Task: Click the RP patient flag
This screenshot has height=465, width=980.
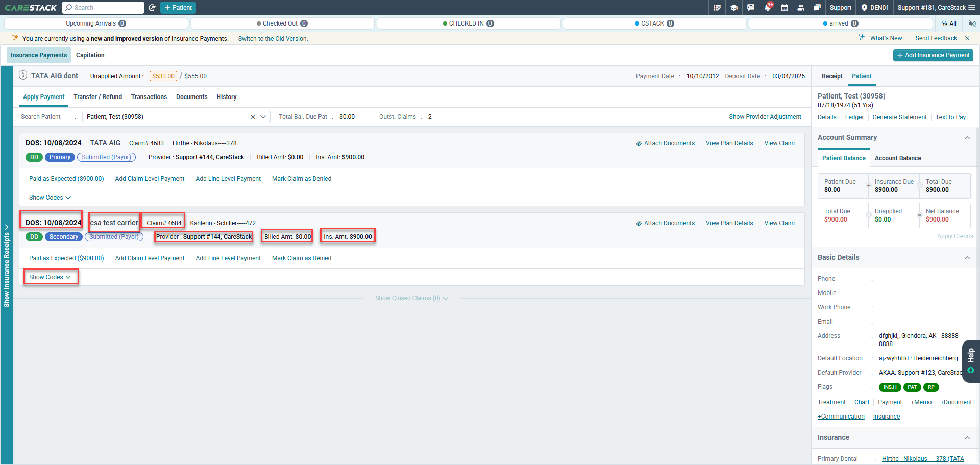Action: (931, 387)
